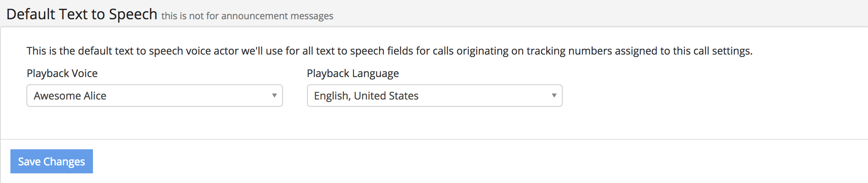Click the "Playback Language" field label

[353, 73]
